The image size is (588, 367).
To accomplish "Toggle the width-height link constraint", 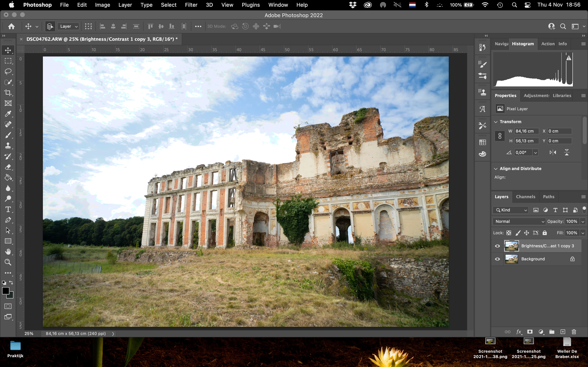I will point(500,136).
